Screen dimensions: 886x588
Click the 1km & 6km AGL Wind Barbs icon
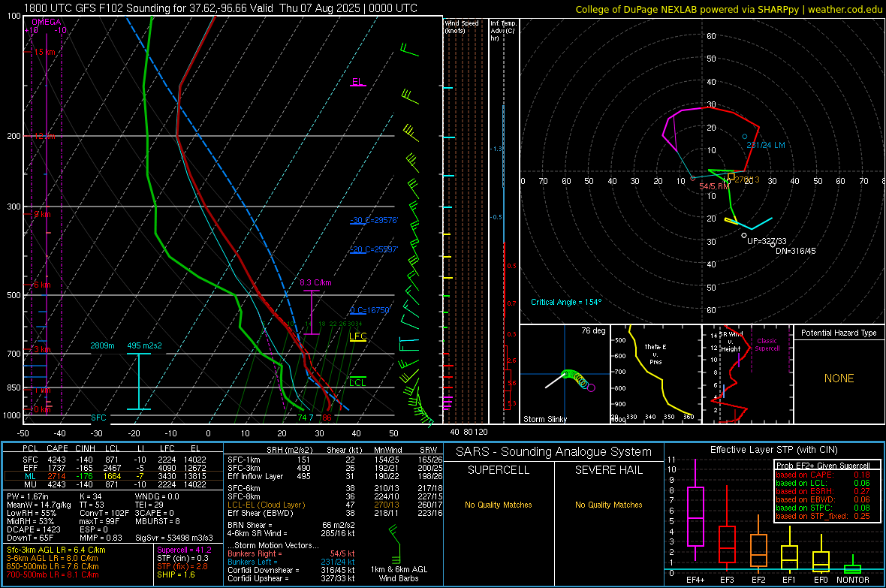pos(395,544)
